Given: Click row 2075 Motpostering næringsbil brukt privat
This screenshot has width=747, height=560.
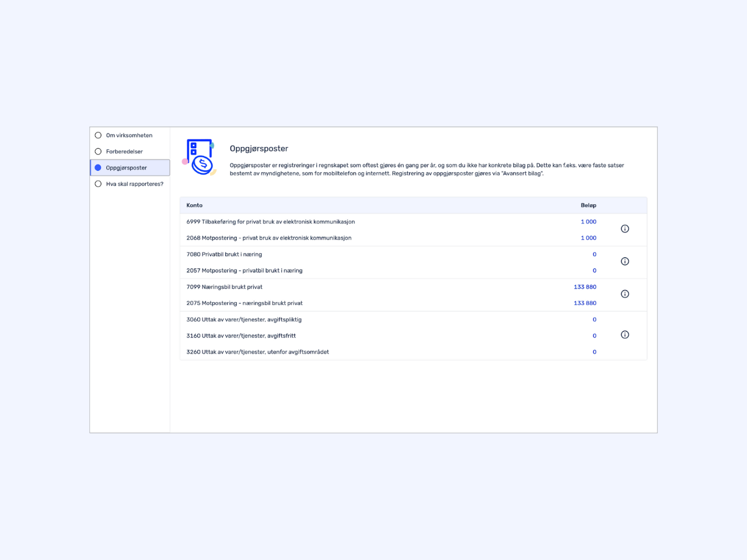Looking at the screenshot, I should 245,303.
